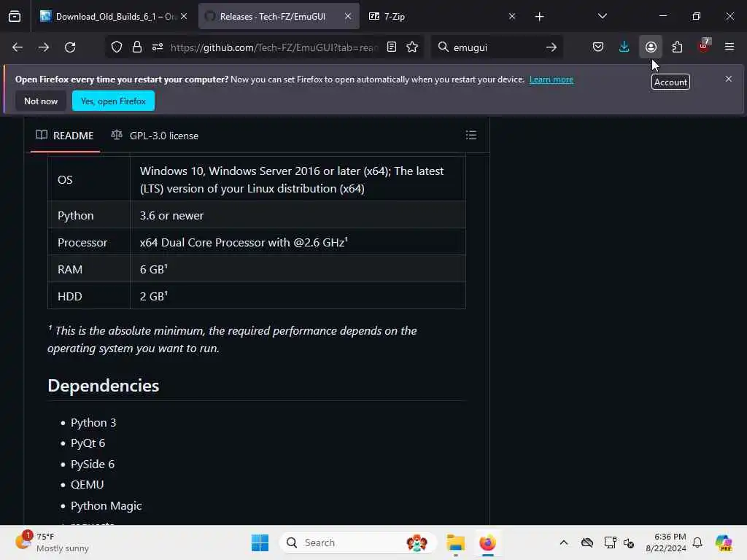The width and height of the screenshot is (747, 560).
Task: Open the weather widget 75°F
Action: click(53, 542)
